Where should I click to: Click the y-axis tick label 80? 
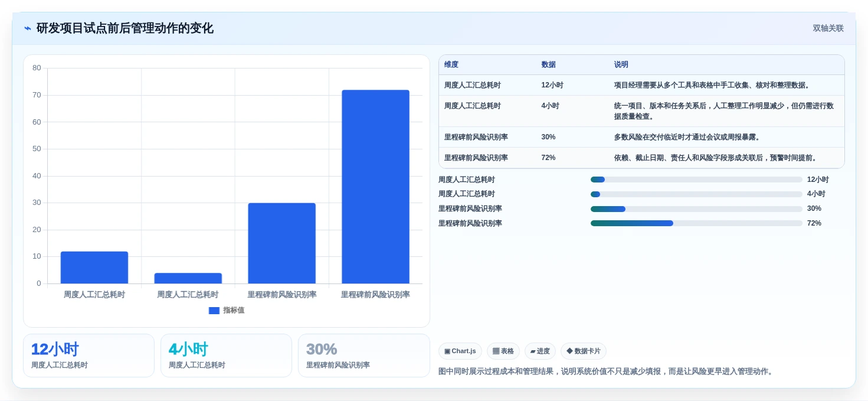(37, 68)
